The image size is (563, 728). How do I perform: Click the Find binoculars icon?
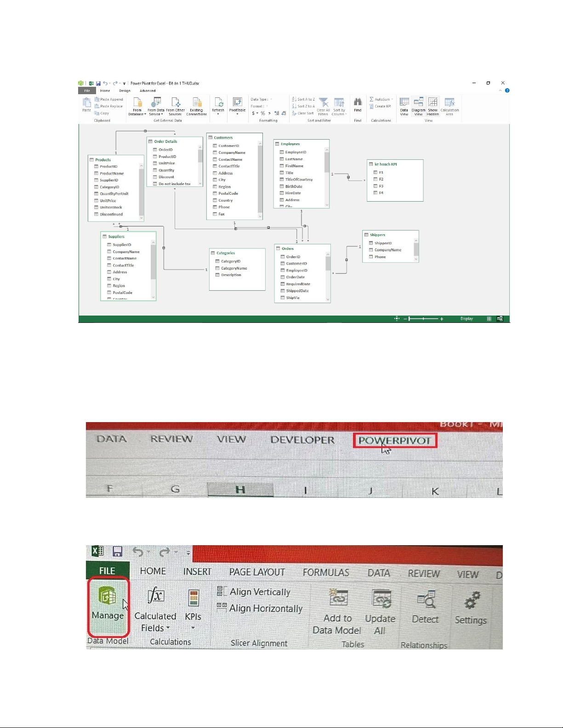(358, 102)
